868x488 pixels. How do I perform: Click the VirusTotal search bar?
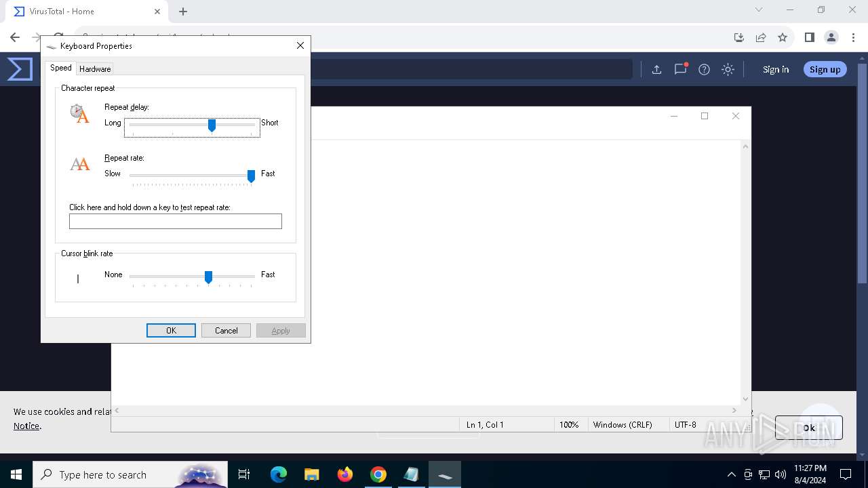[x=471, y=69]
